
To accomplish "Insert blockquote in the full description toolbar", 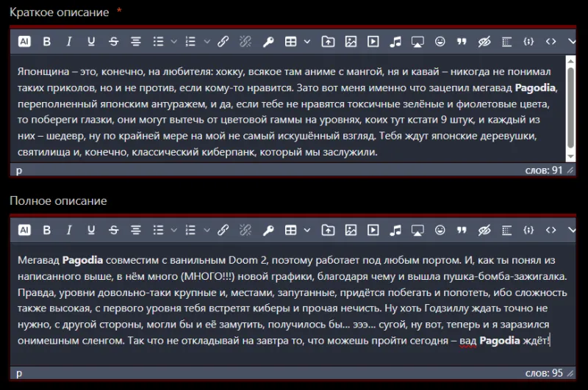I will pos(462,230).
